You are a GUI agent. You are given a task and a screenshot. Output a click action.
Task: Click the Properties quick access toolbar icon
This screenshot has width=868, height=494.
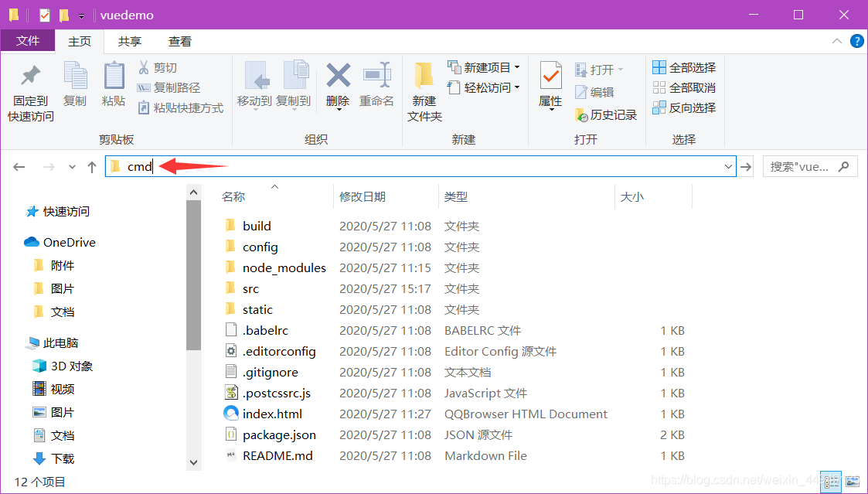click(x=45, y=15)
